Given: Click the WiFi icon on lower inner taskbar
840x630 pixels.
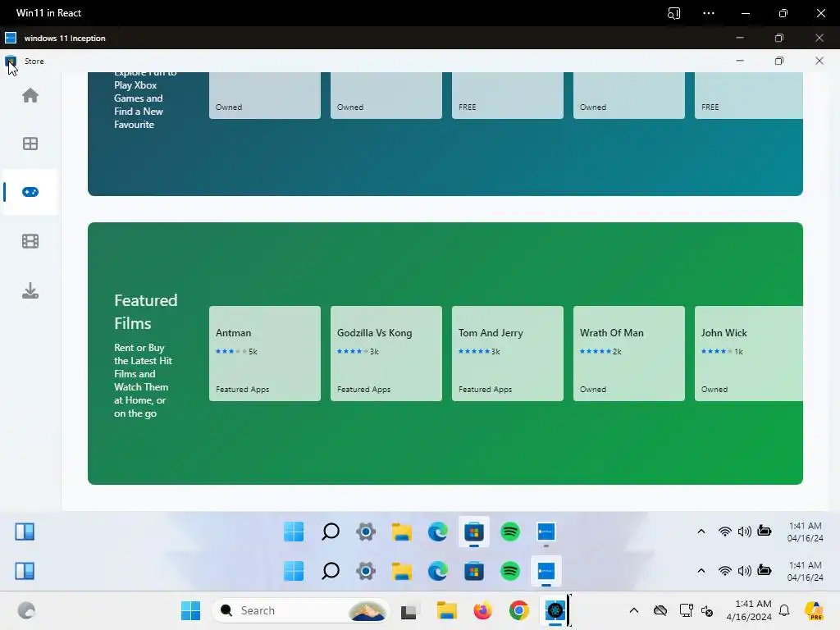Looking at the screenshot, I should (x=725, y=571).
